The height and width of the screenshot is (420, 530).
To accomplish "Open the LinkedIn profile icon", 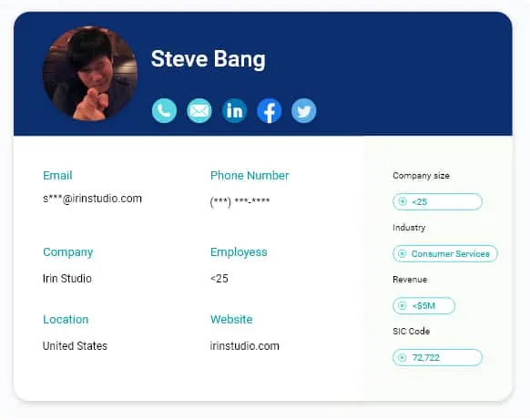I will pos(234,110).
